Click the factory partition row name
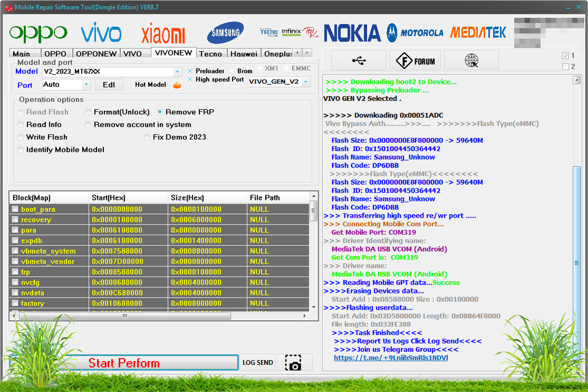This screenshot has height=392, width=588. pyautogui.click(x=32, y=303)
